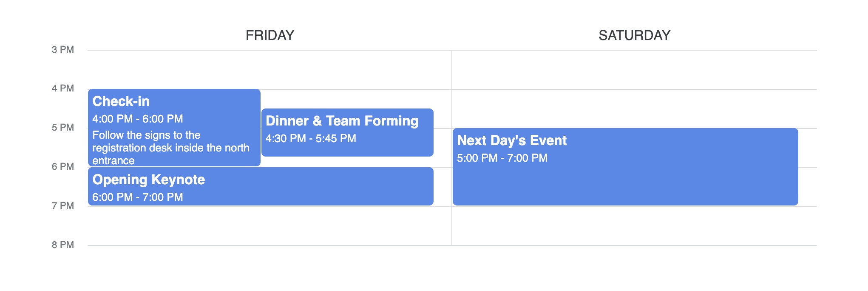Open the Opening Keynote event
Viewport: 868px width, 291px height.
(261, 186)
